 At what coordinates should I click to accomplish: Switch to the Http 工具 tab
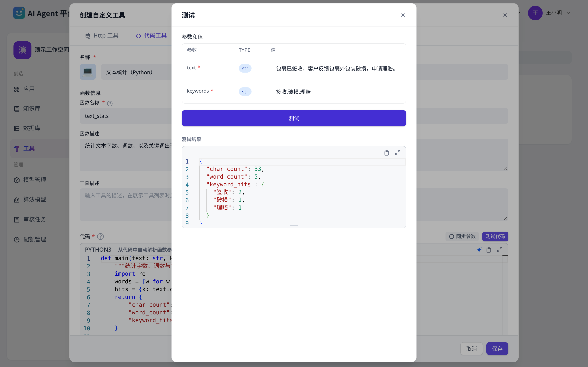pyautogui.click(x=102, y=36)
